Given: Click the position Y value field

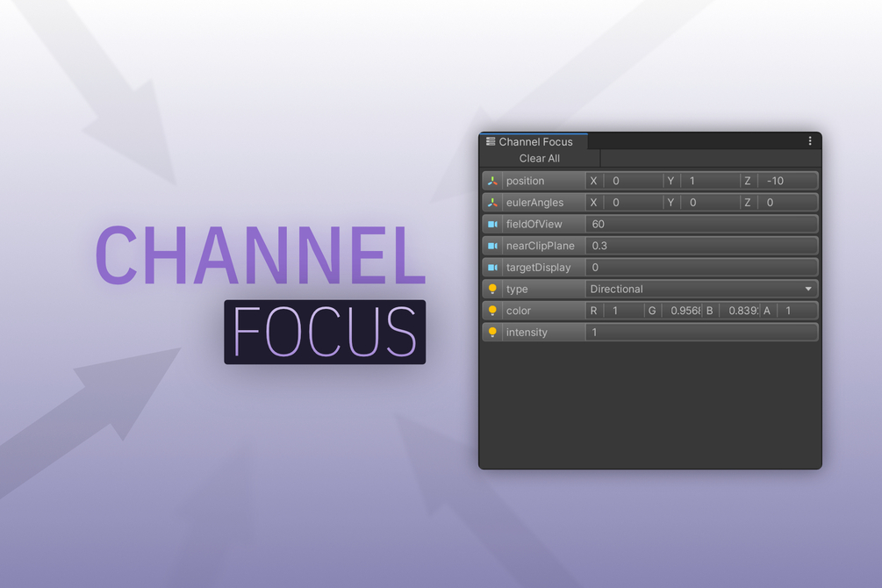Looking at the screenshot, I should click(711, 181).
